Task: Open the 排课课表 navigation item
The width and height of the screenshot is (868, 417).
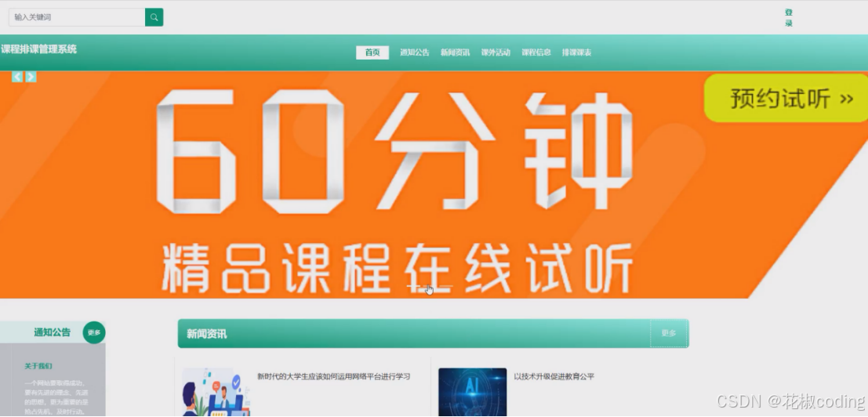Action: click(x=577, y=53)
